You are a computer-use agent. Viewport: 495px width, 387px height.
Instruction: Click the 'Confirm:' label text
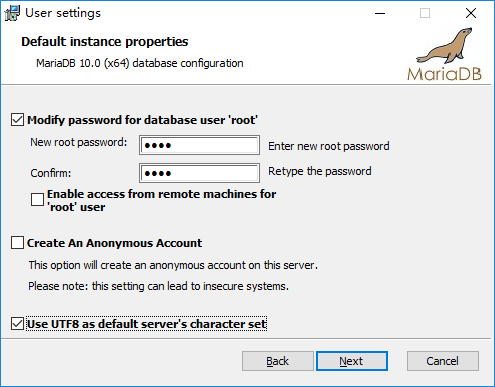tap(51, 173)
